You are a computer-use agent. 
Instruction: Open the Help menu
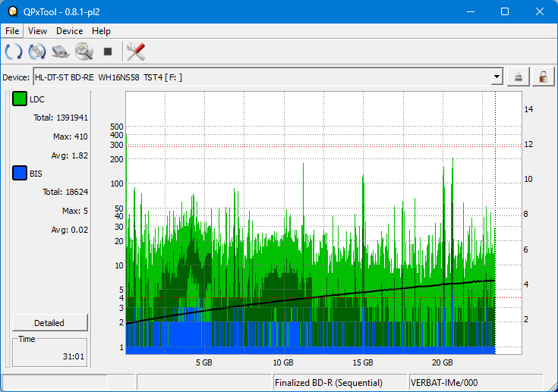101,31
